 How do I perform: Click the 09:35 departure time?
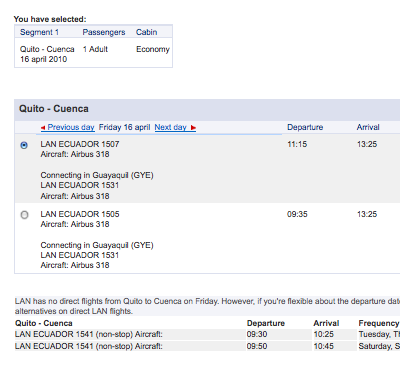click(x=297, y=214)
